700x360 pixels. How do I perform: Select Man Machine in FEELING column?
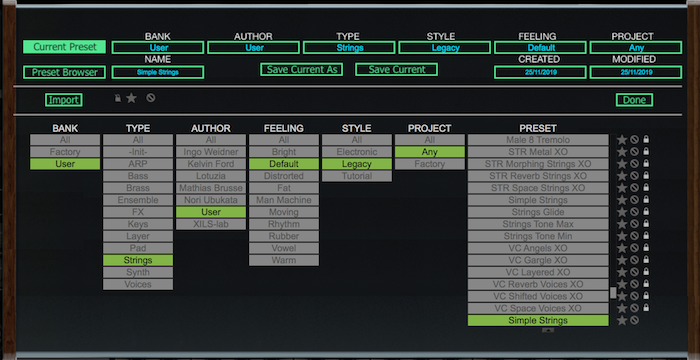(x=284, y=200)
